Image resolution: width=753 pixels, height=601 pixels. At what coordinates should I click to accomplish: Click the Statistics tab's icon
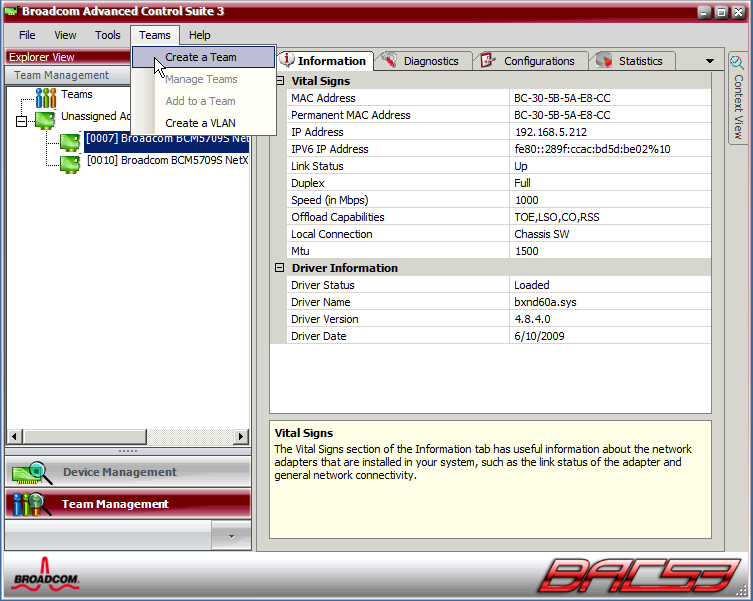coord(604,61)
